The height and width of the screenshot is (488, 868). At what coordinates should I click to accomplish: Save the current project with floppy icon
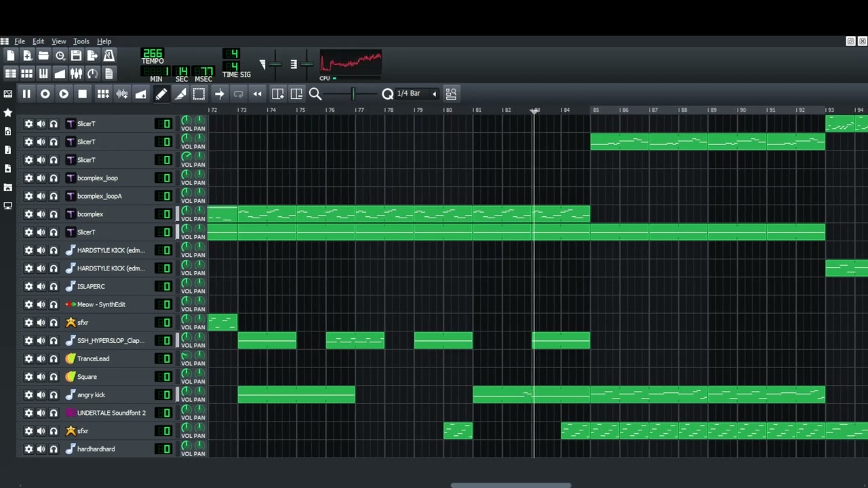(x=76, y=56)
